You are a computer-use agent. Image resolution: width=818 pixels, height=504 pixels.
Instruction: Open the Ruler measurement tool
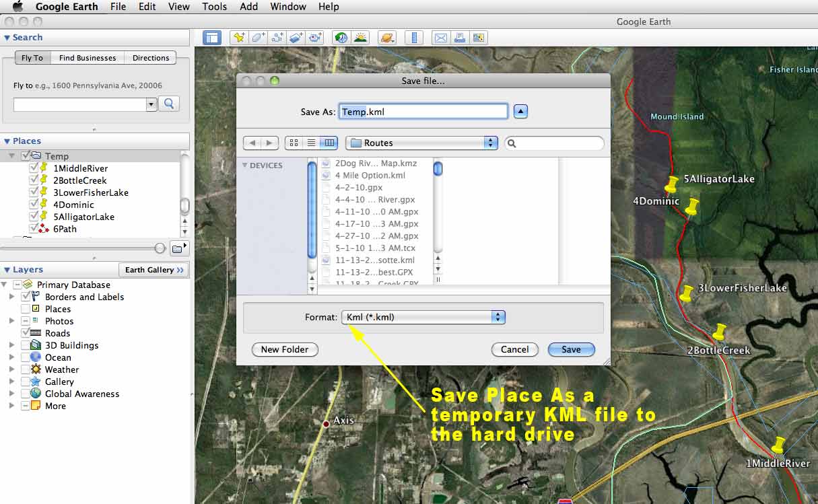click(414, 38)
